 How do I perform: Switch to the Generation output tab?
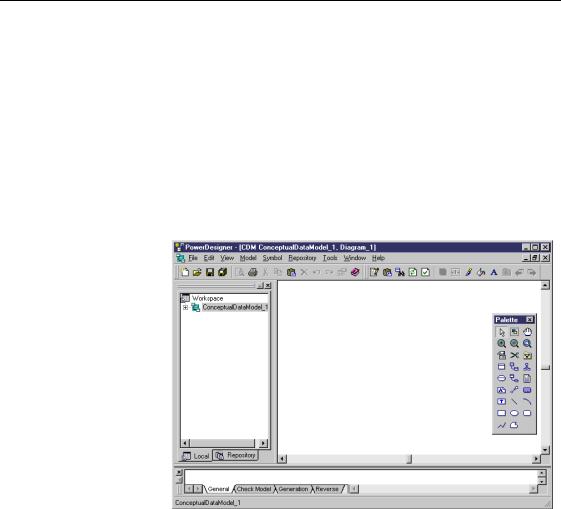(293, 489)
